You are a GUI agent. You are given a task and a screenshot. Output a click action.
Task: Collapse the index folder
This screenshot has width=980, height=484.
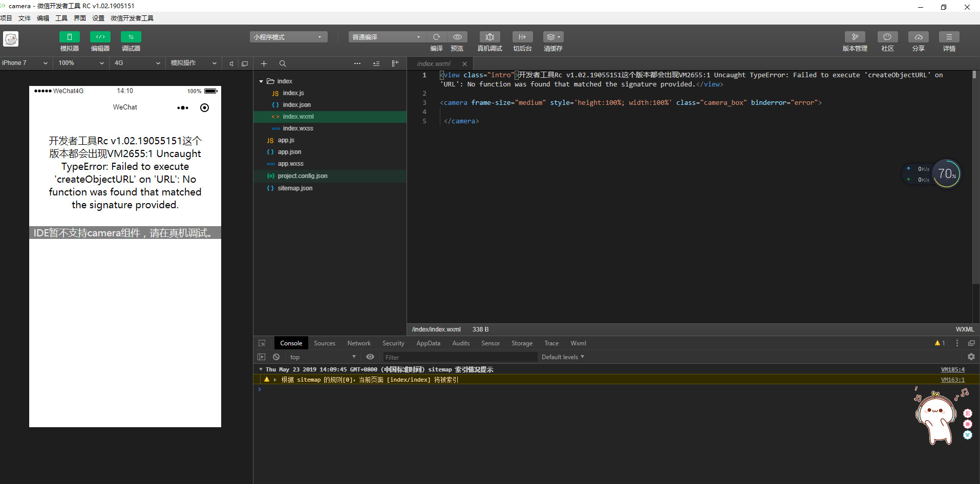click(261, 81)
